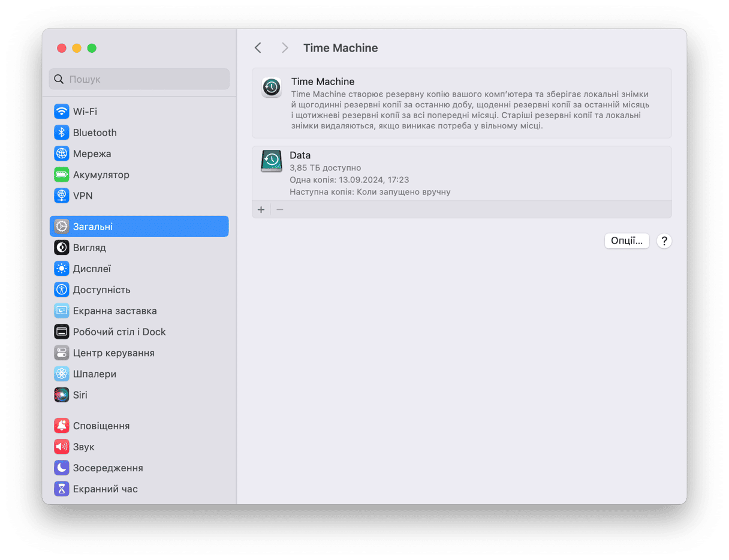Add a backup disk with plus button

click(261, 209)
